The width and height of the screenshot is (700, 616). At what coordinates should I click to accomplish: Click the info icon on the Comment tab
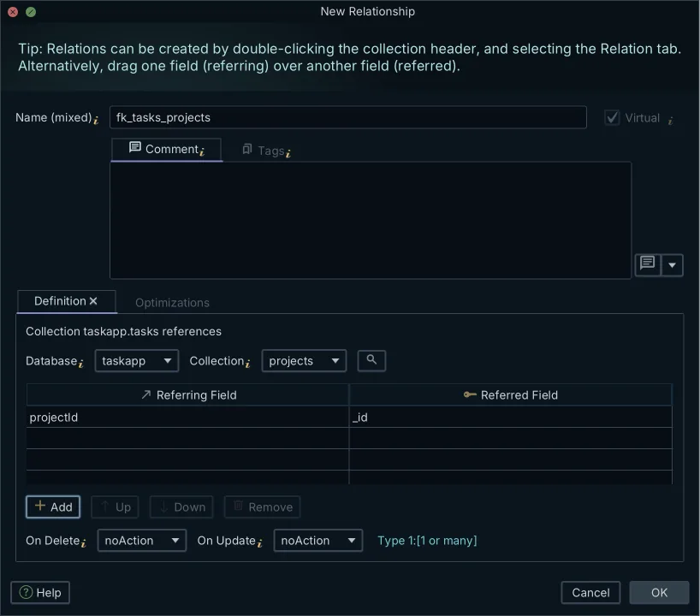coord(202,151)
